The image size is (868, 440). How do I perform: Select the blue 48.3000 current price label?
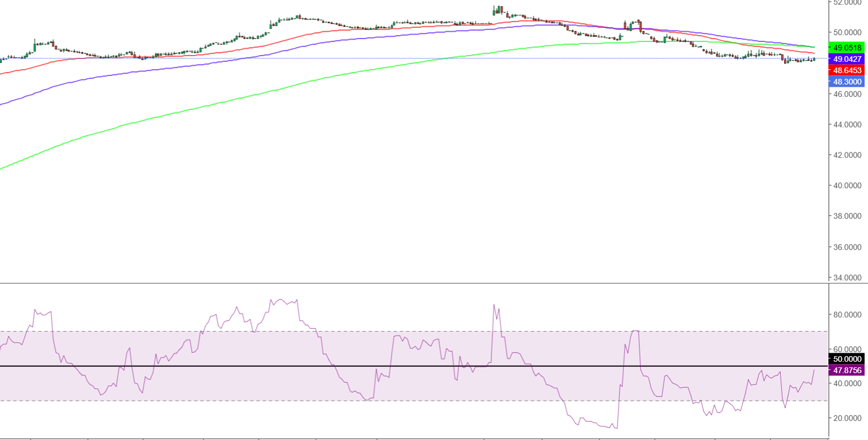[x=847, y=82]
